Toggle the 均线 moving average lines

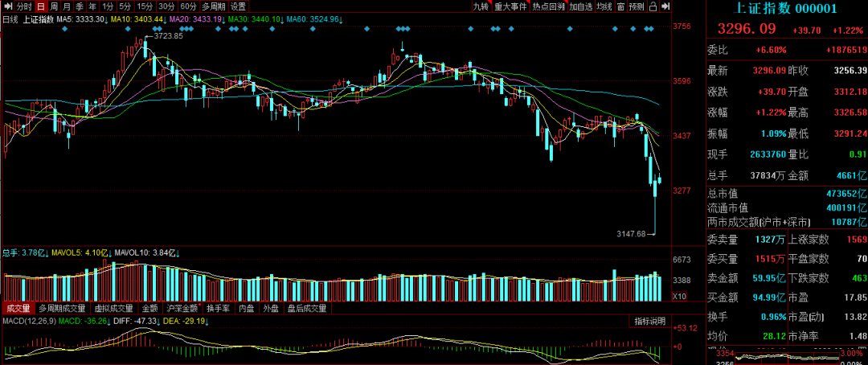(604, 6)
